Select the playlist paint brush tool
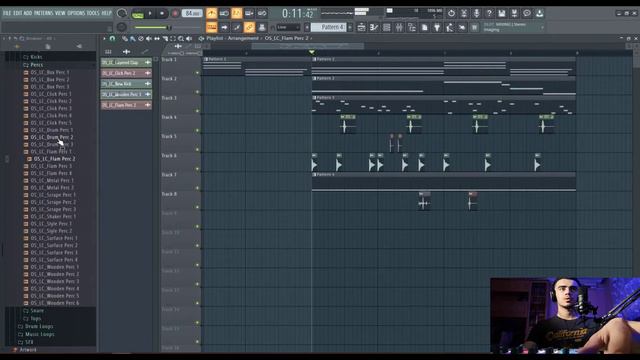Screen dimensions: 640x360 pos(133,38)
